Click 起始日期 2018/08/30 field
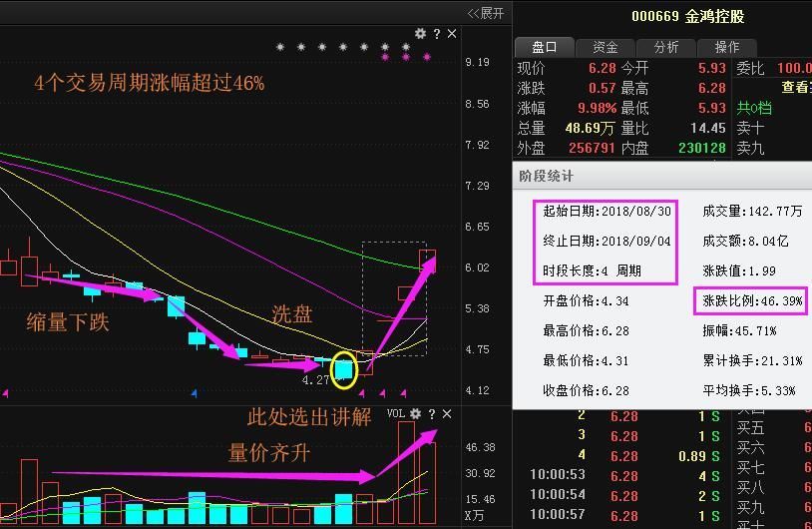The height and width of the screenshot is (529, 812). [607, 211]
